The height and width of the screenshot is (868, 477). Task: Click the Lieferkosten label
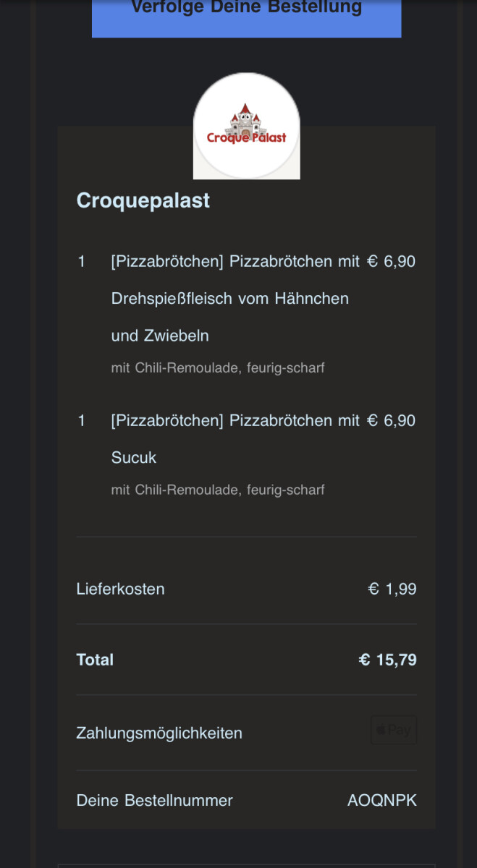click(120, 589)
